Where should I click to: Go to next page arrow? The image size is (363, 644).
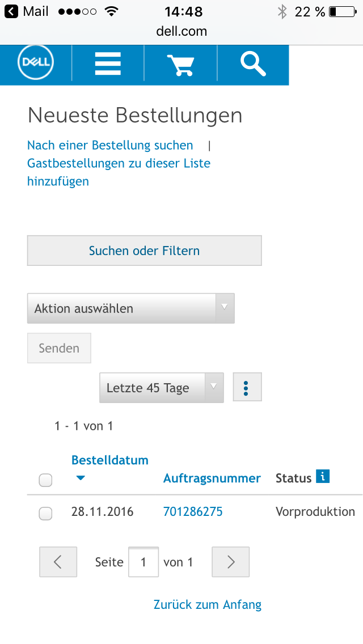click(230, 562)
